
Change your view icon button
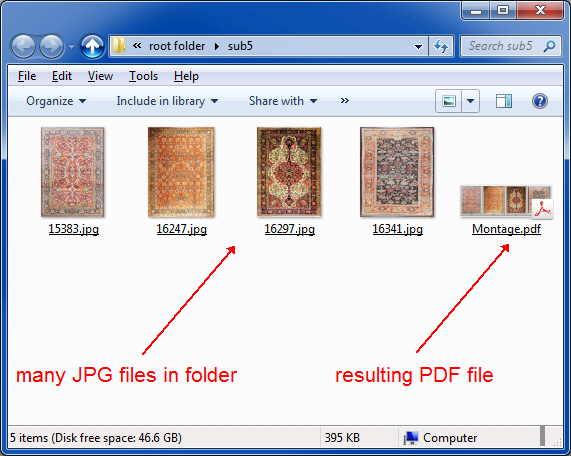tap(448, 101)
